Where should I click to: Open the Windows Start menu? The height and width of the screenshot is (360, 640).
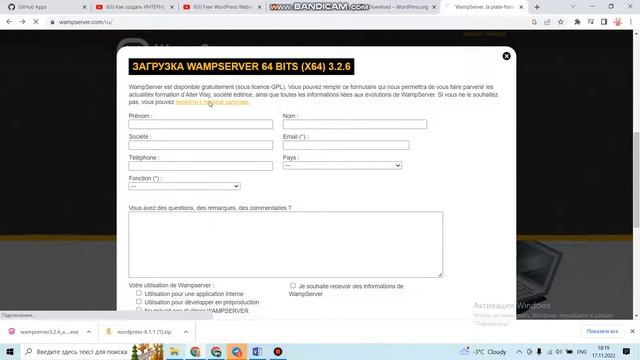[x=10, y=351]
